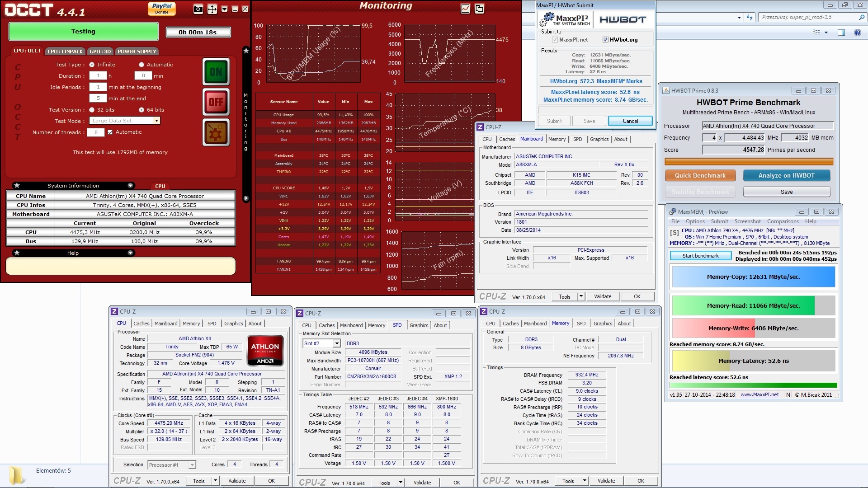This screenshot has width=868, height=488.
Task: Toggle the graph view icon in Monitoring
Action: [x=465, y=8]
